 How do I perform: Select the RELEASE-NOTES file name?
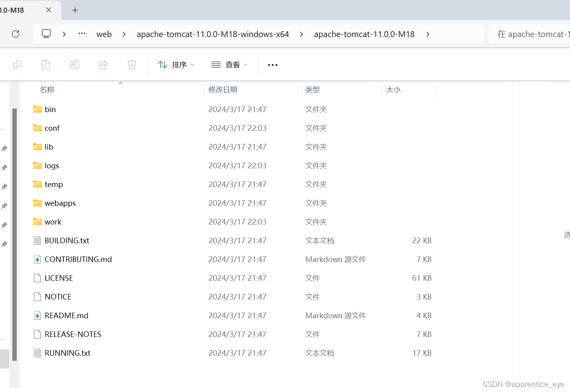(73, 334)
